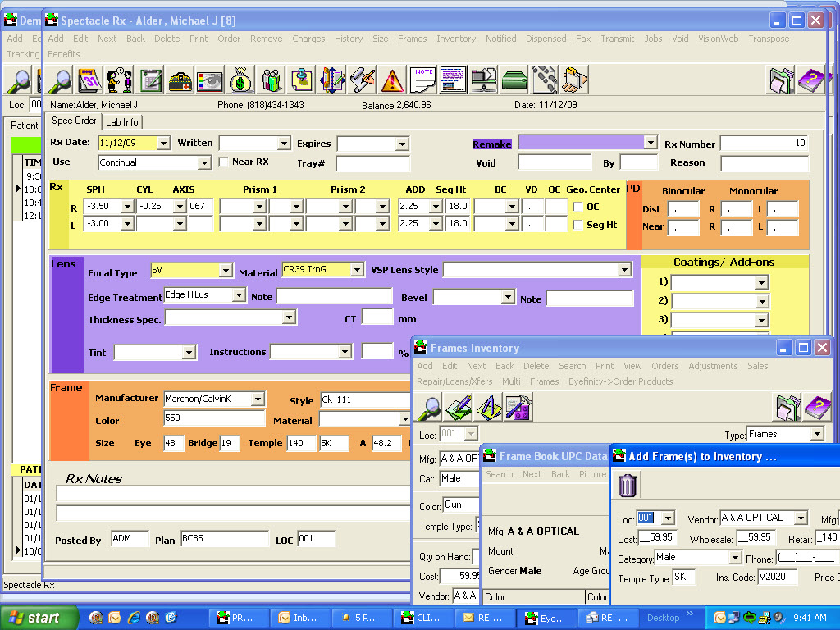Open the Use dropdown showing Continual
840x630 pixels.
coord(204,163)
